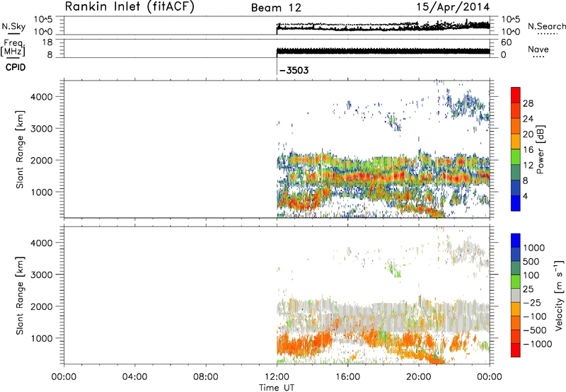The height and width of the screenshot is (392, 566).
Task: Click the 'Freq. [MHz]' axis label
Action: click(x=13, y=48)
